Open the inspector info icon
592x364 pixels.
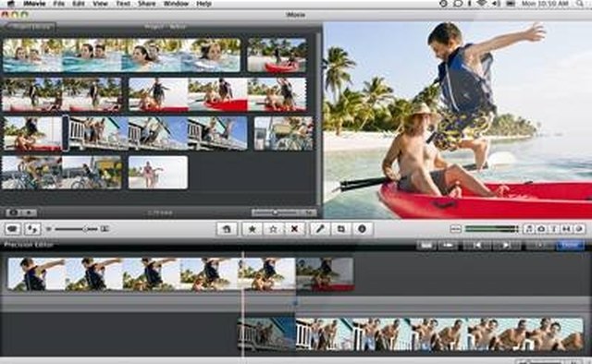point(362,229)
